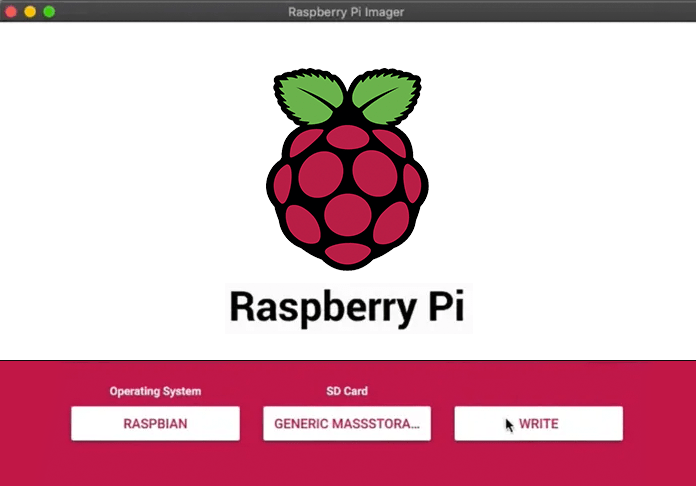The height and width of the screenshot is (486, 696).
Task: Click the "SD Card" label
Action: (347, 391)
